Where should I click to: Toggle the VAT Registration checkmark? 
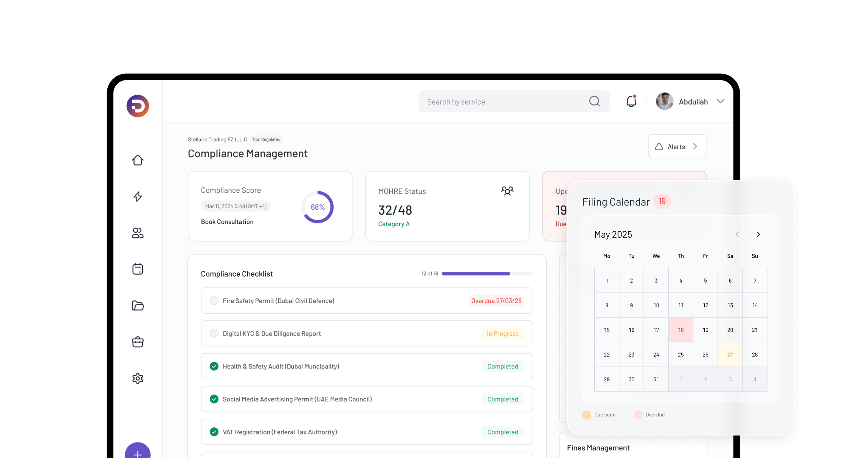click(214, 432)
